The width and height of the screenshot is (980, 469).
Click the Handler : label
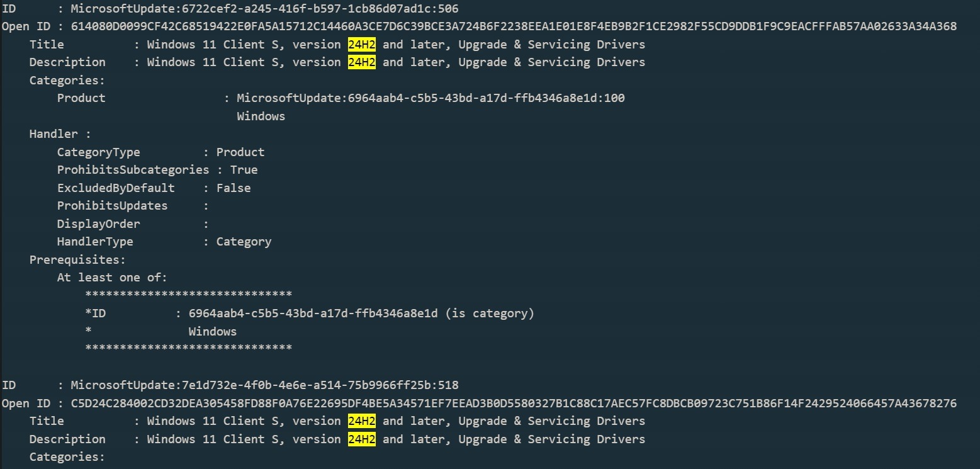[x=60, y=134]
